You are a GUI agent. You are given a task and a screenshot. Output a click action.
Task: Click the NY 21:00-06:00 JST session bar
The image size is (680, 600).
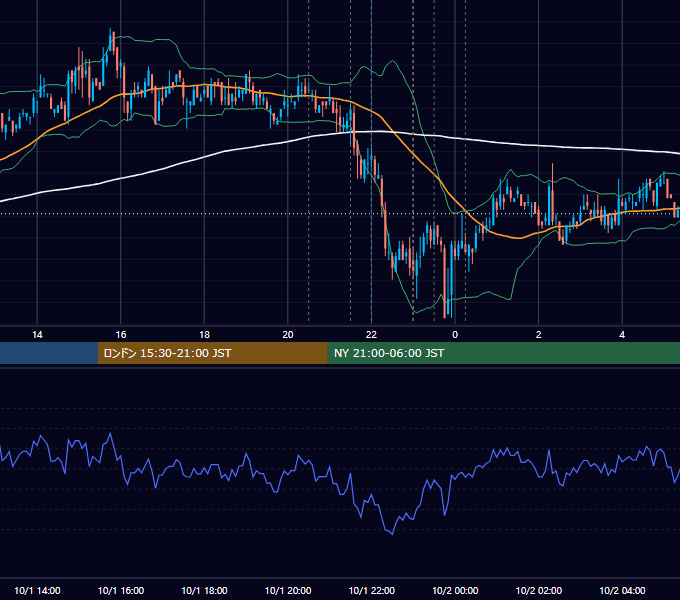coord(503,353)
